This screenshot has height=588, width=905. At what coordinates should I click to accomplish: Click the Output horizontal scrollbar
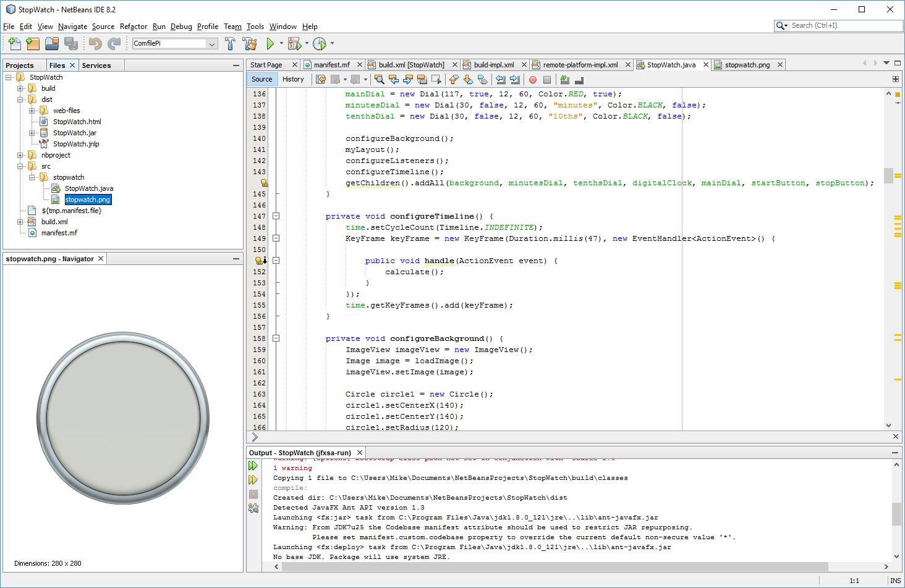550,566
